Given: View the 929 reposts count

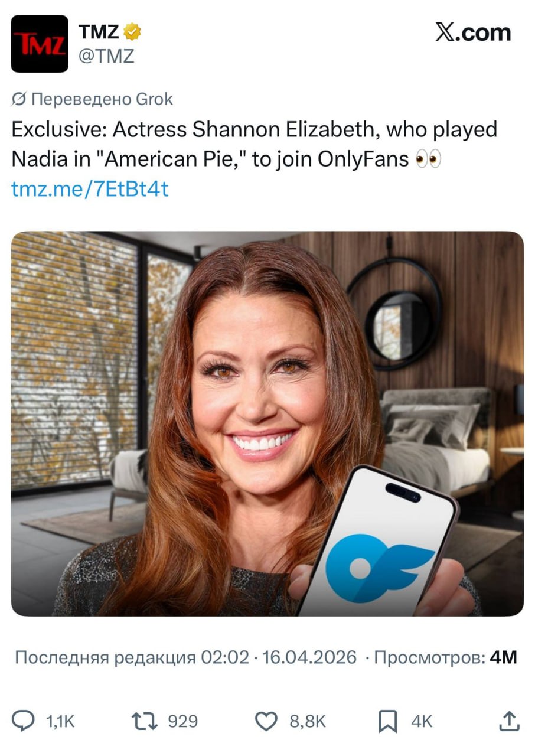Looking at the screenshot, I should point(183,722).
